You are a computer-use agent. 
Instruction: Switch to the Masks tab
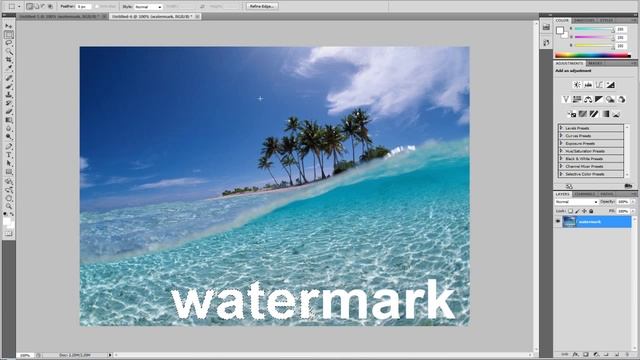click(x=596, y=63)
